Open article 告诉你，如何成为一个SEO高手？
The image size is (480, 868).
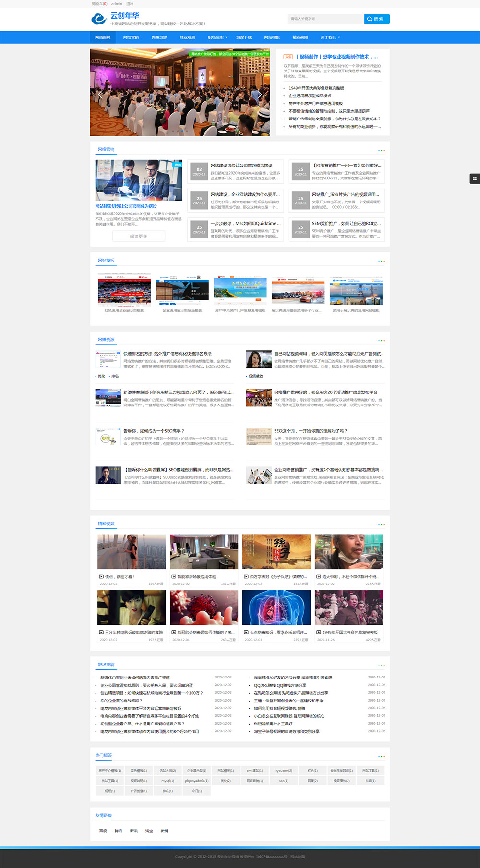pyautogui.click(x=154, y=431)
